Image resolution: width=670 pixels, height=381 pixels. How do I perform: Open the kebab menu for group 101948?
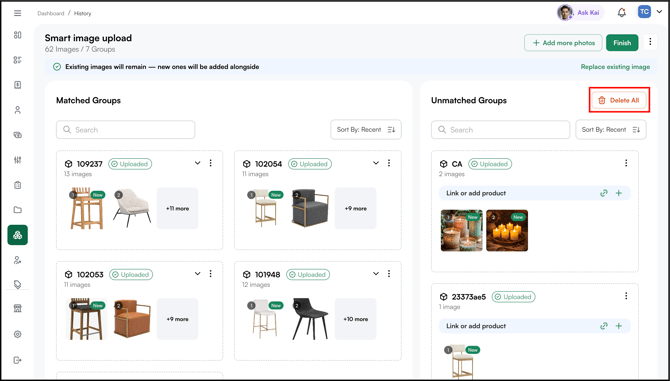click(x=389, y=274)
